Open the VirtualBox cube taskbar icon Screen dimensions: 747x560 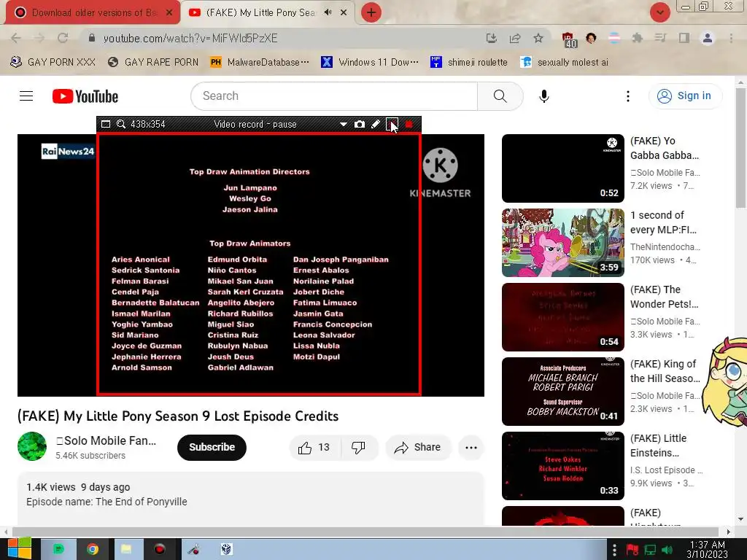pyautogui.click(x=226, y=550)
